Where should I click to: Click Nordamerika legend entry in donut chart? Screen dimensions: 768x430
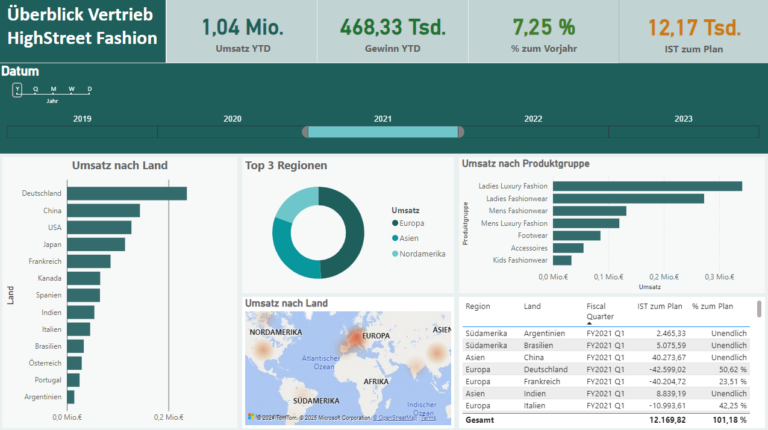tap(419, 254)
